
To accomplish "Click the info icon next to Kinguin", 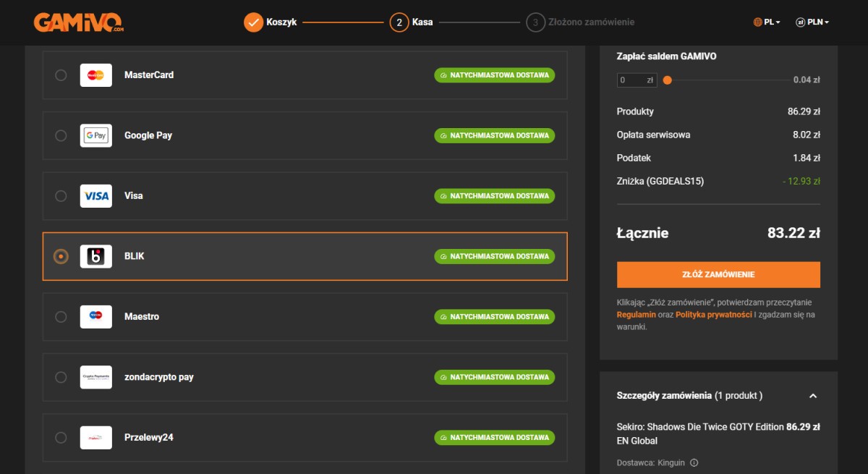I will pyautogui.click(x=694, y=463).
